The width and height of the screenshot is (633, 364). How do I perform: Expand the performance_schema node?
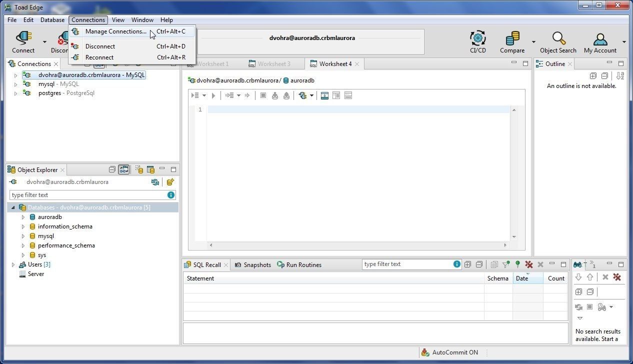pyautogui.click(x=23, y=245)
